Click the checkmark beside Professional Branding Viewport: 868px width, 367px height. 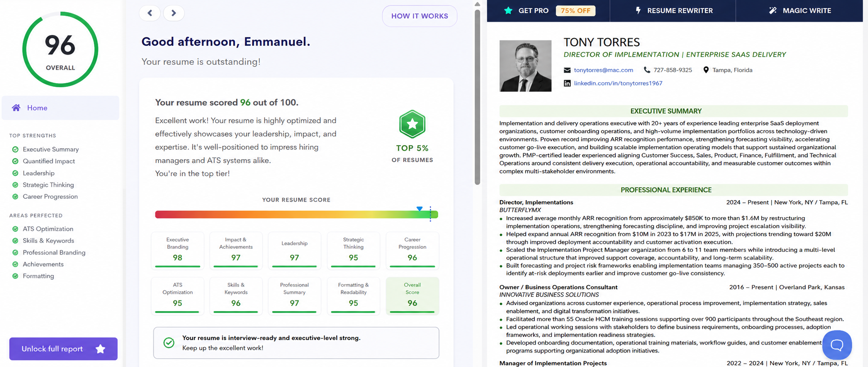(x=15, y=252)
